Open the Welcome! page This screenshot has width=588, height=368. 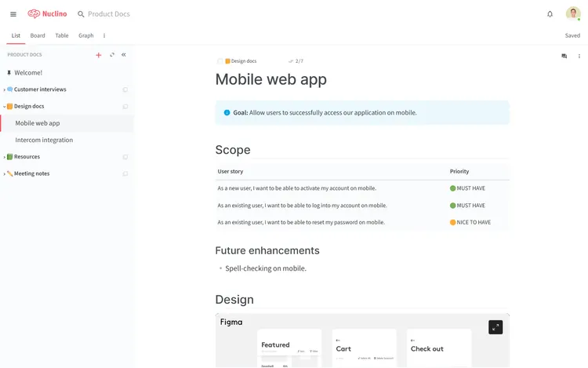(x=28, y=73)
